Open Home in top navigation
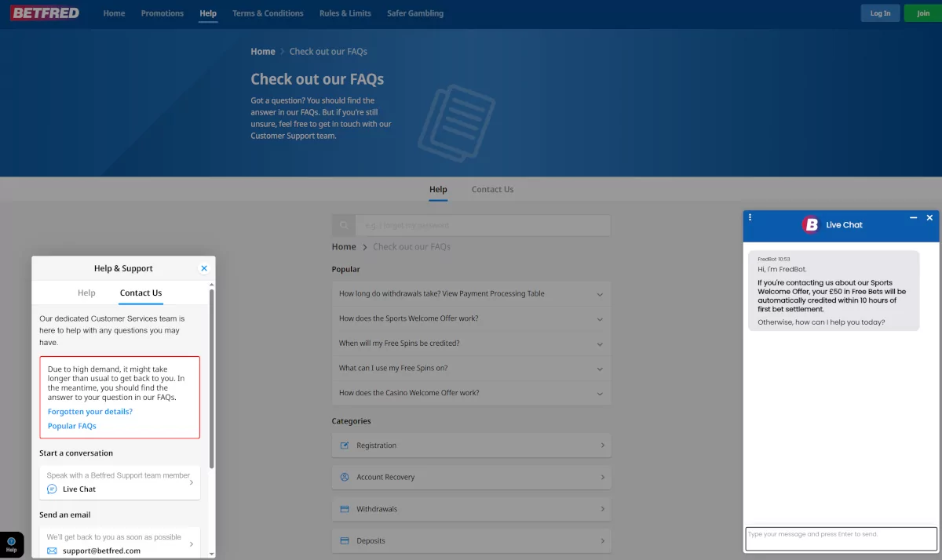 tap(114, 13)
